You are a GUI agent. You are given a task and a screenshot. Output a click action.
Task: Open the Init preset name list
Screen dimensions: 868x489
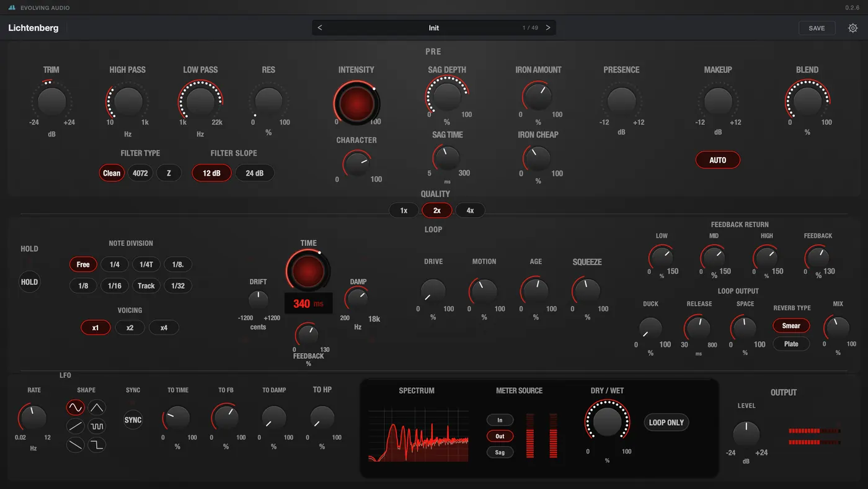click(434, 28)
